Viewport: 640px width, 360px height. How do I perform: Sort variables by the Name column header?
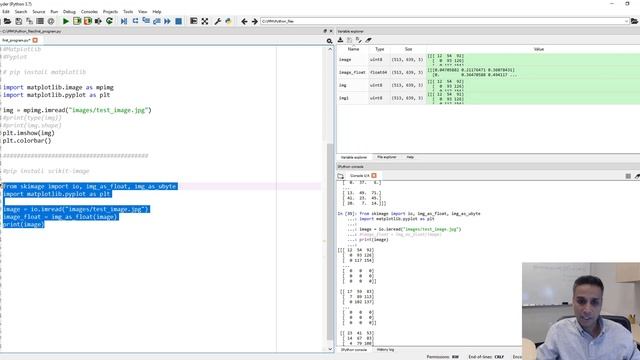coord(353,49)
